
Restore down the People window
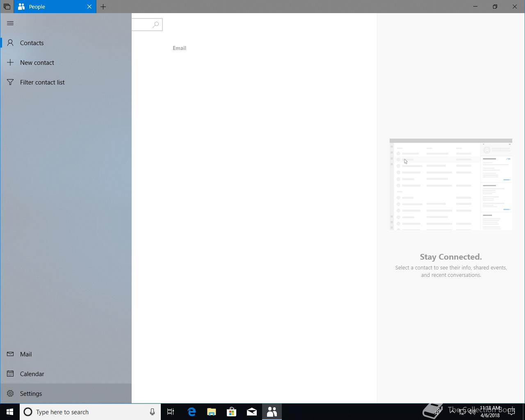click(x=495, y=7)
